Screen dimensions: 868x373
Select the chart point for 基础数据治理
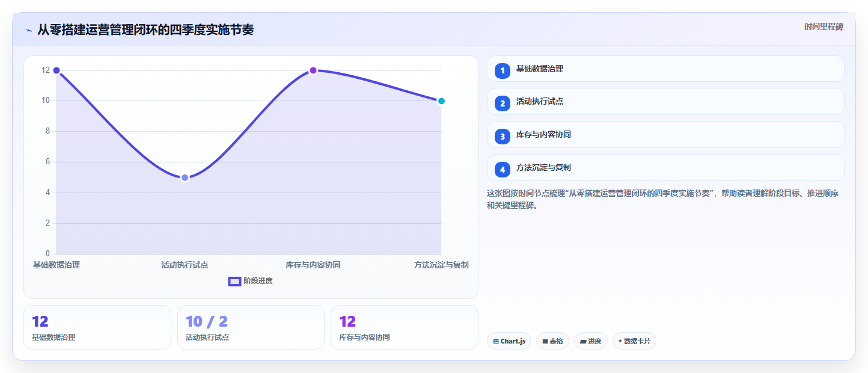coord(57,70)
